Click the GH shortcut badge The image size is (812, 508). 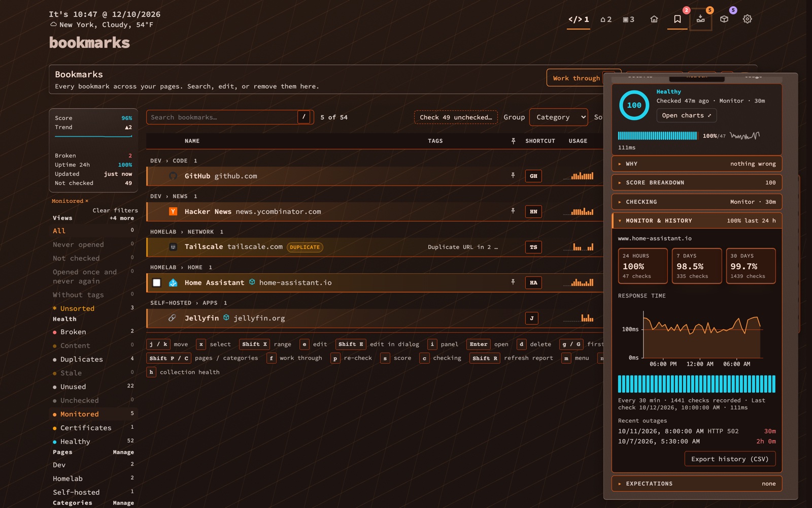coord(533,176)
